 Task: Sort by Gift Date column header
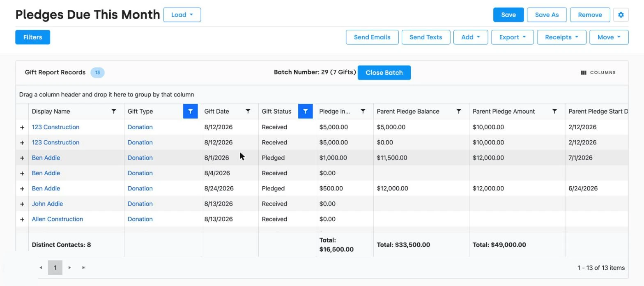(x=216, y=111)
